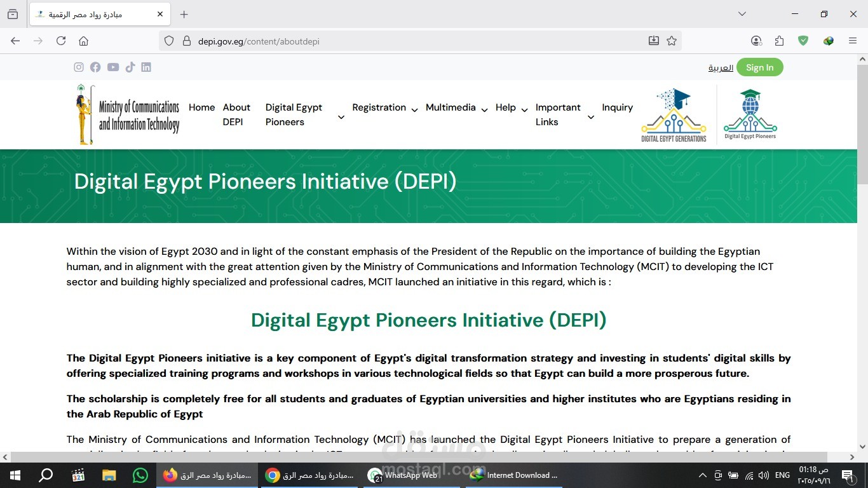
Task: Expand the Important Links nav dropdown
Action: (x=590, y=117)
